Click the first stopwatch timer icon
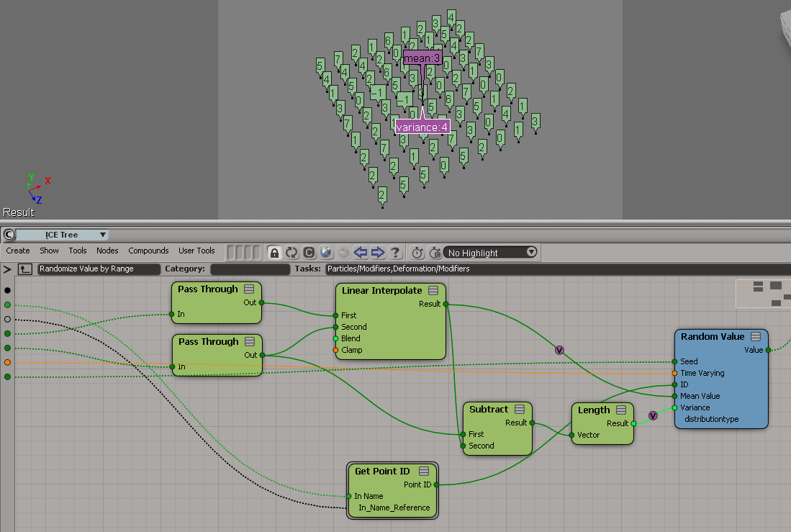The image size is (791, 532). pyautogui.click(x=417, y=253)
